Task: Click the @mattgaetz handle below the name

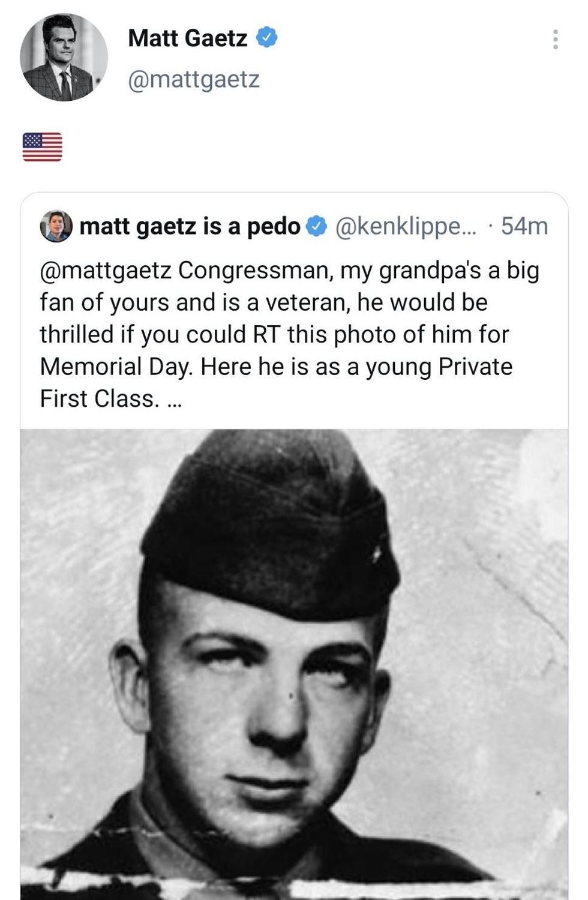Action: pos(193,79)
